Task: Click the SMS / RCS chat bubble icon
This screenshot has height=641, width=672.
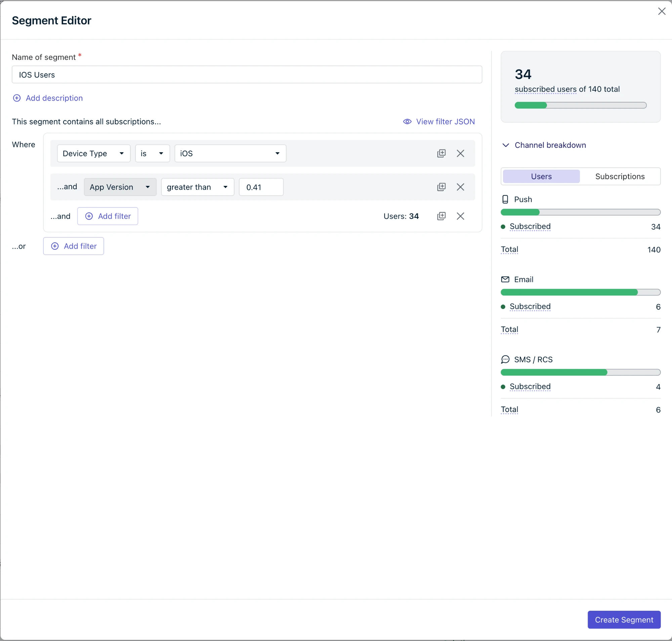Action: [x=505, y=359]
